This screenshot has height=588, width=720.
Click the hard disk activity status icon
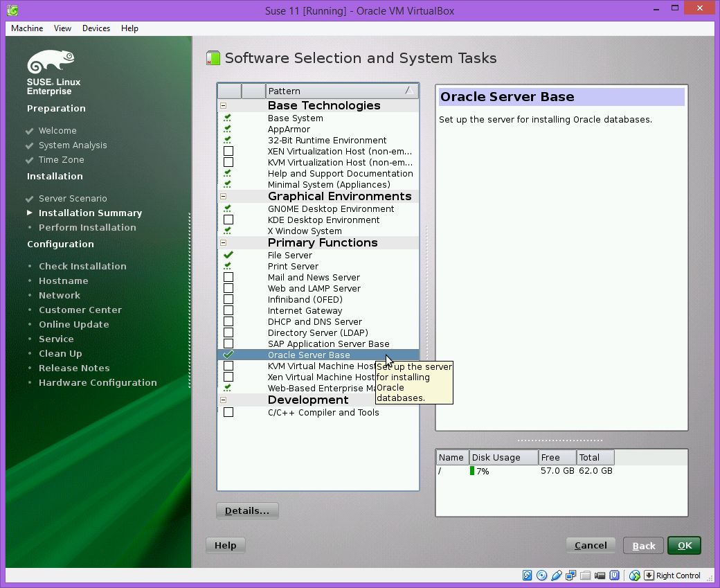[527, 575]
